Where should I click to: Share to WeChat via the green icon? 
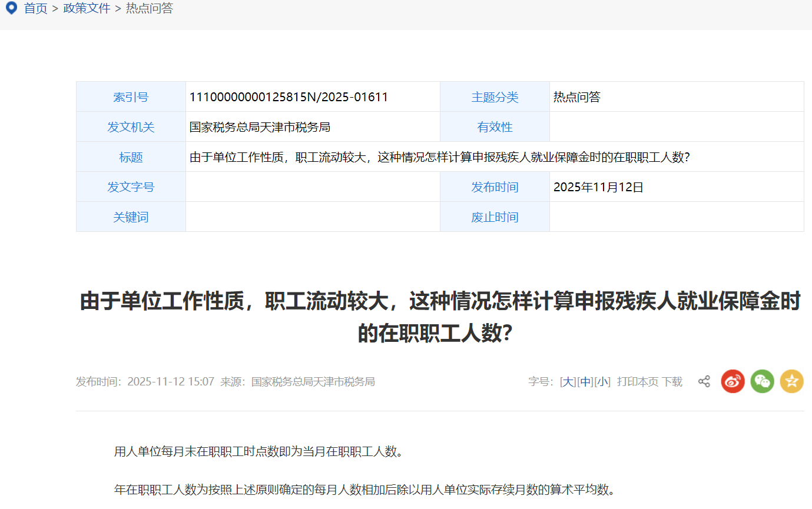[763, 381]
